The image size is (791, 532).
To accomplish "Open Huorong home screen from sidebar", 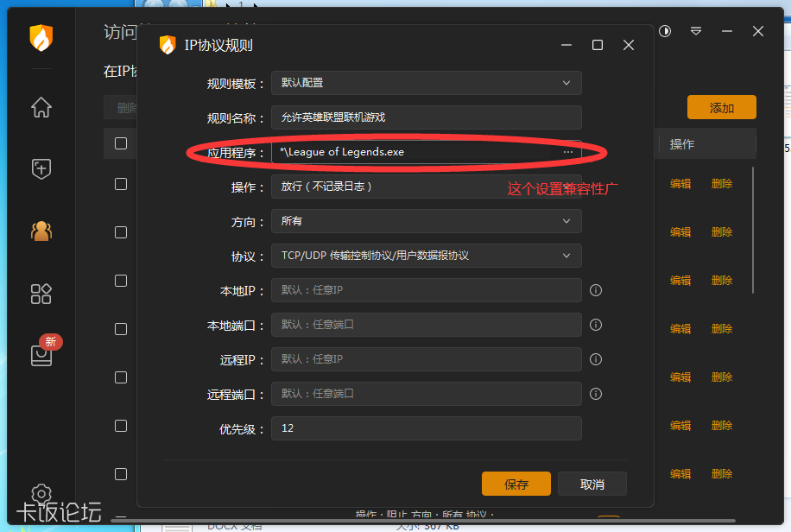I will point(40,107).
